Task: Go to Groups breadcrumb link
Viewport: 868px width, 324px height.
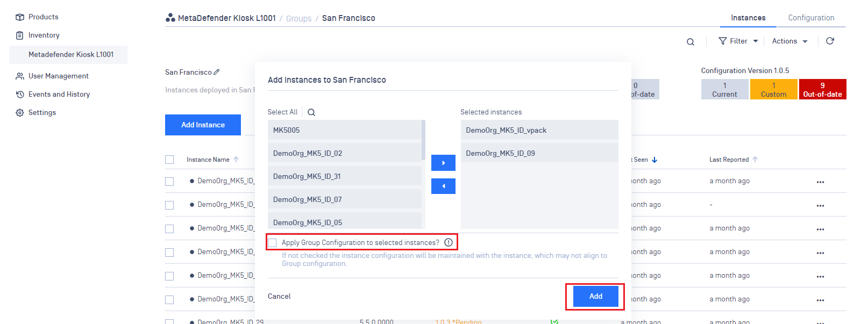Action: tap(298, 19)
